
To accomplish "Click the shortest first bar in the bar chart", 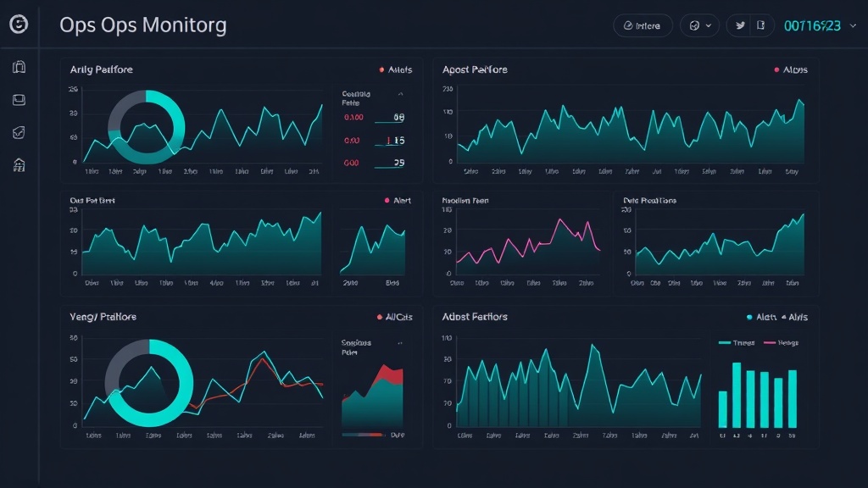I will 722,409.
